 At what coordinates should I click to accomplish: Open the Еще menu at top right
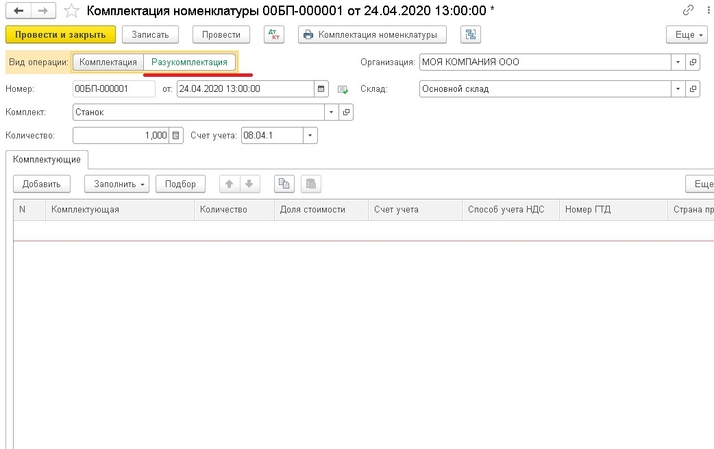click(x=686, y=34)
